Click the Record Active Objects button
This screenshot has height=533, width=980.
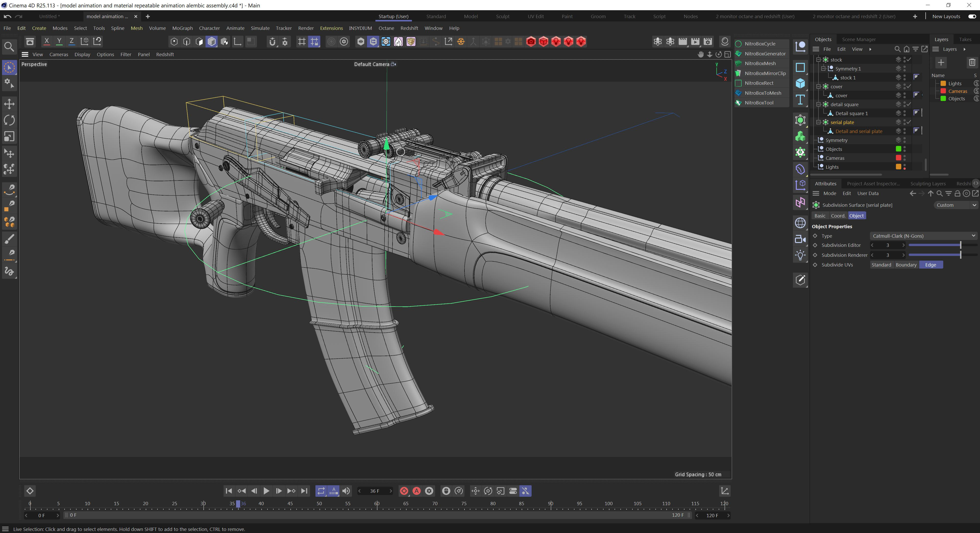click(404, 491)
